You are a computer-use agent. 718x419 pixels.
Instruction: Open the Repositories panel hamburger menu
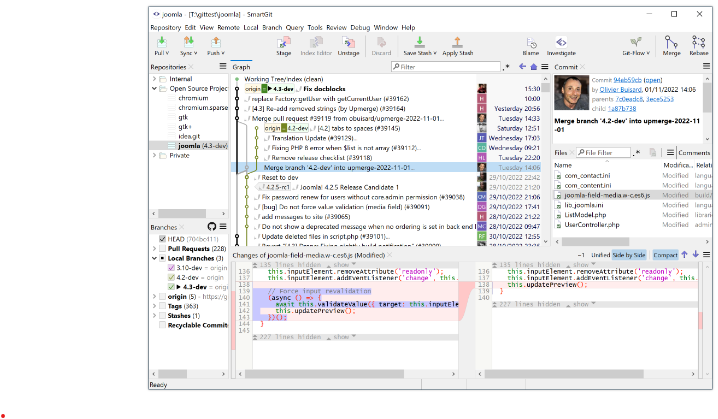[x=223, y=66]
